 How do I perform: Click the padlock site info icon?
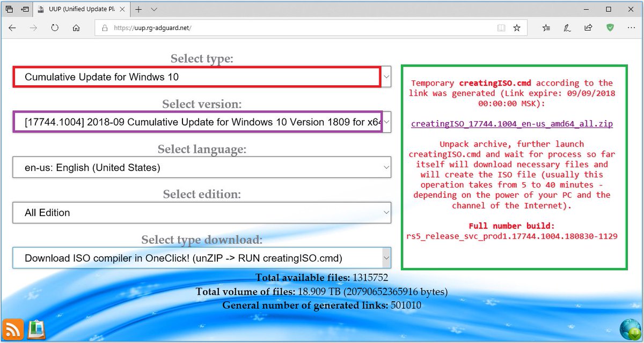(105, 28)
